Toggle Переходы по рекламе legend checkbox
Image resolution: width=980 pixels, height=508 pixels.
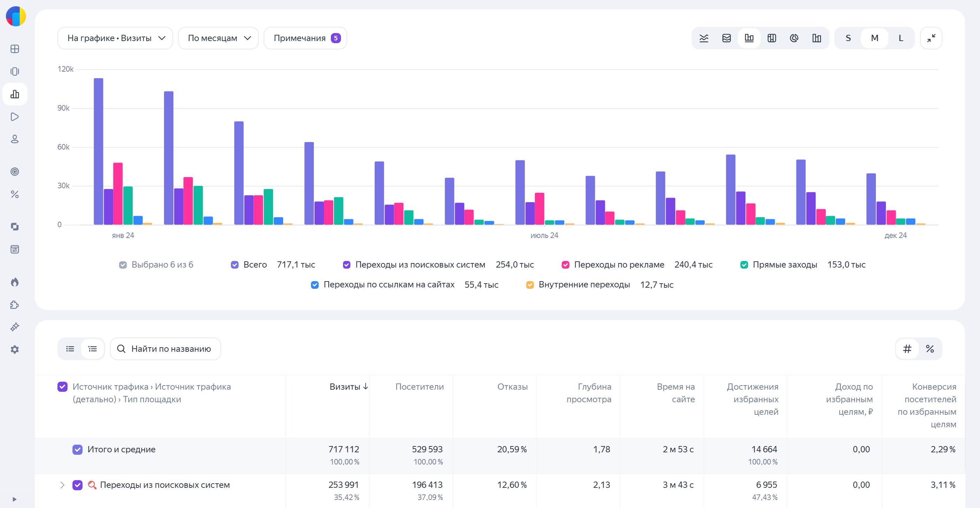[565, 265]
